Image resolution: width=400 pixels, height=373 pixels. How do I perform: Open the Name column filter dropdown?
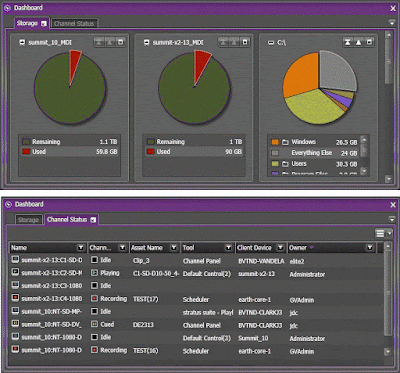(x=81, y=248)
